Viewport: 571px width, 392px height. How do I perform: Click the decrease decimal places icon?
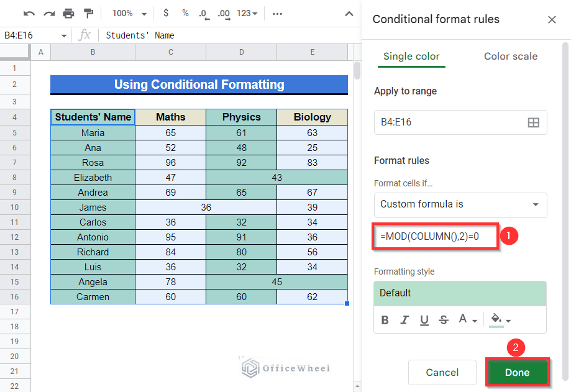coord(204,13)
